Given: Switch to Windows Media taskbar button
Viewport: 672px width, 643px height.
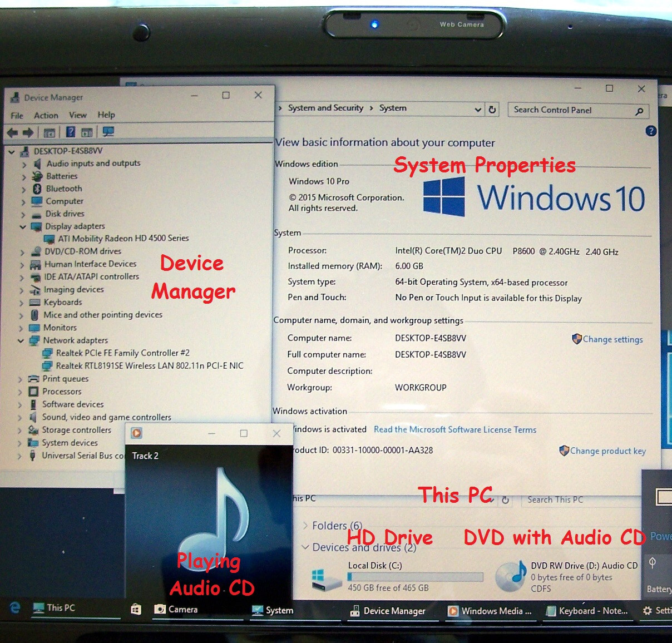Looking at the screenshot, I should click(x=490, y=611).
